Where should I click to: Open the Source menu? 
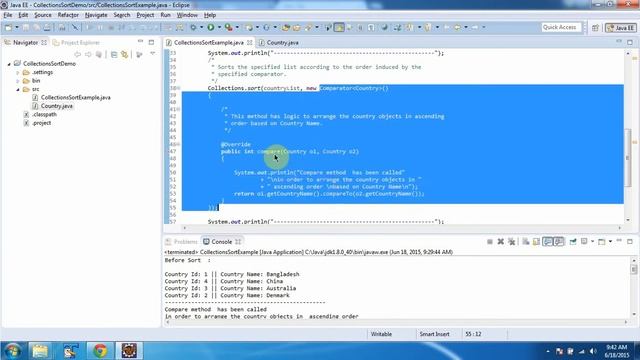(x=43, y=15)
